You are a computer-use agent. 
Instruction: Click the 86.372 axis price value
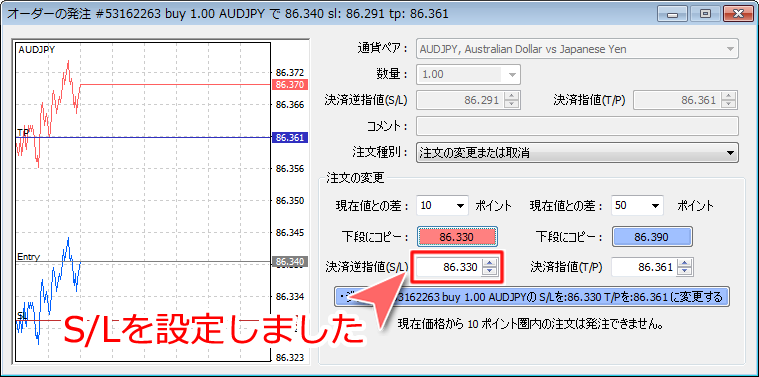click(289, 73)
